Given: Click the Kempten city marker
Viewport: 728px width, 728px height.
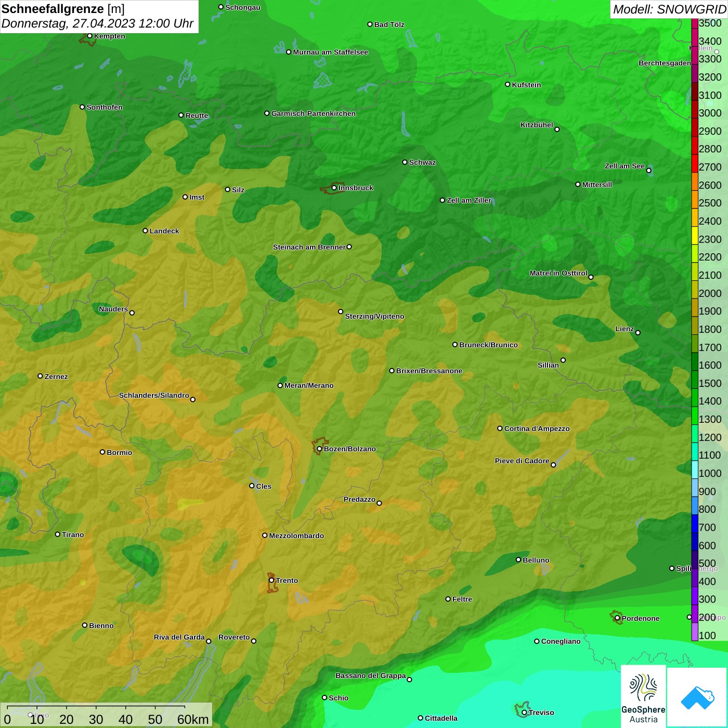Looking at the screenshot, I should 89,36.
